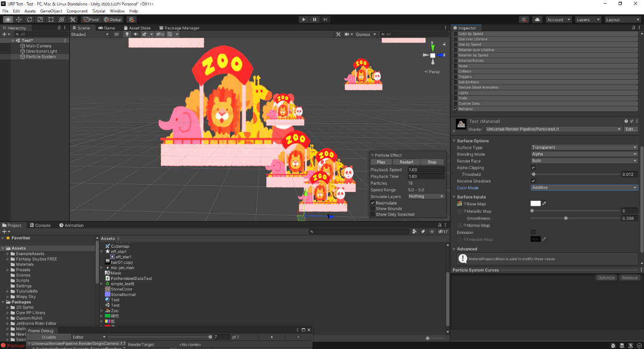Open the Surface Type dropdown
This screenshot has height=349, width=644.
pos(584,147)
